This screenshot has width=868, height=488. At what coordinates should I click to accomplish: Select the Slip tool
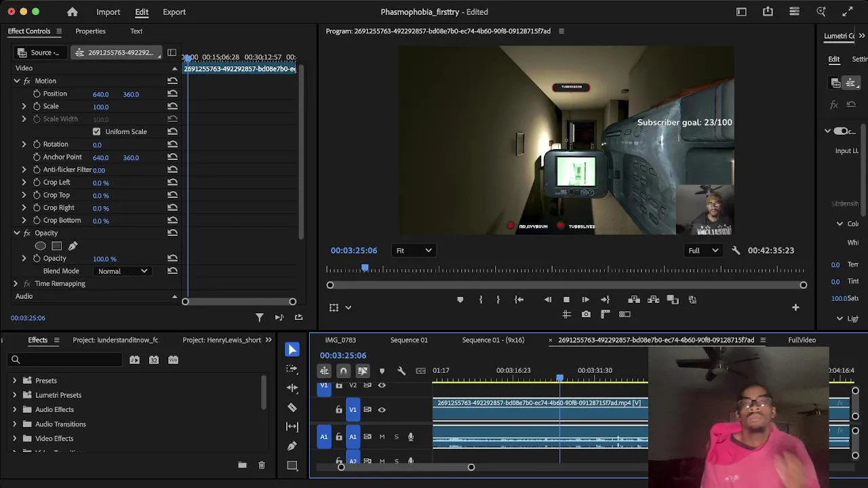pos(292,426)
